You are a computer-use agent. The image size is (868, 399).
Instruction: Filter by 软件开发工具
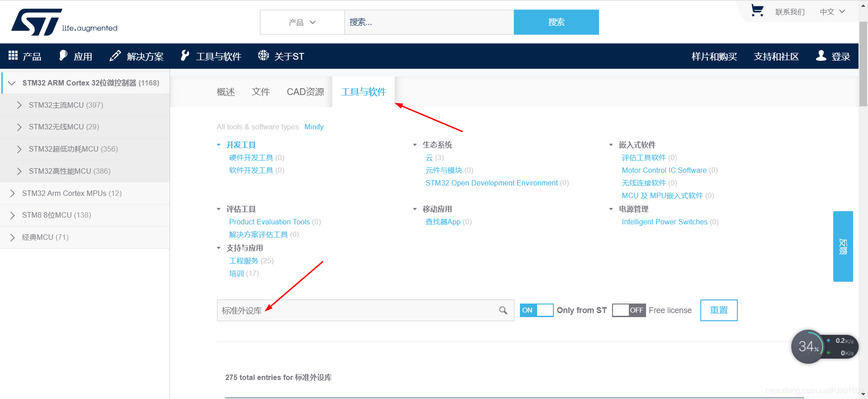251,170
